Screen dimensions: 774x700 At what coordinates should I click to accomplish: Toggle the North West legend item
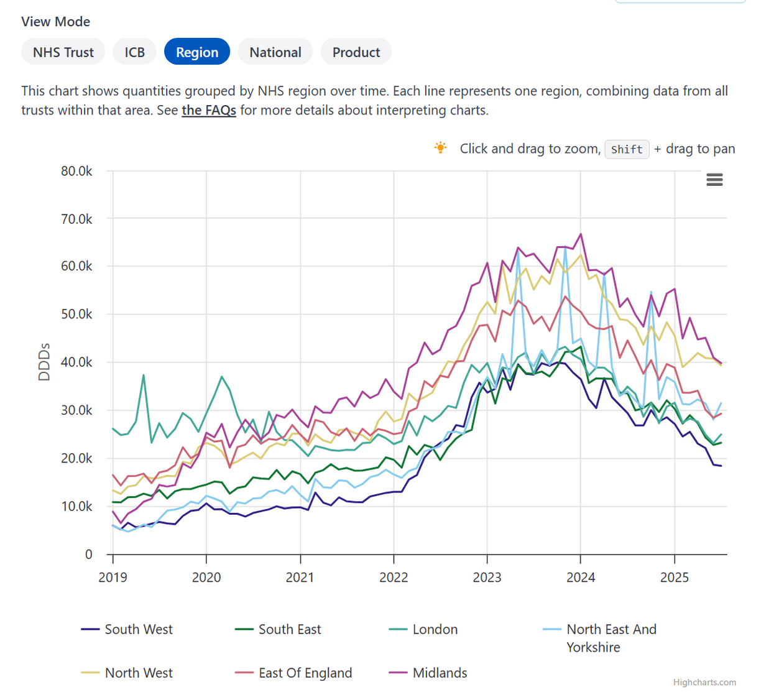click(139, 673)
